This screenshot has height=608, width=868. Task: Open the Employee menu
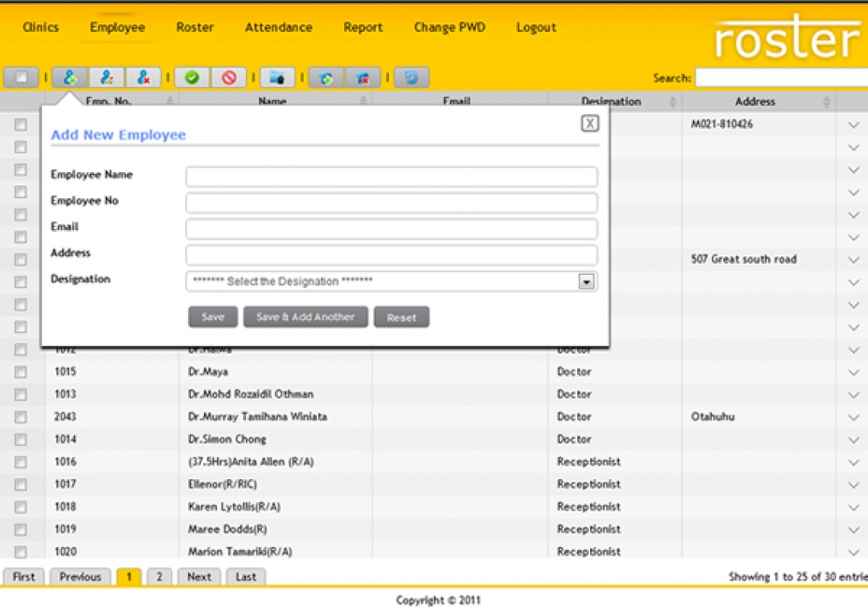[117, 27]
